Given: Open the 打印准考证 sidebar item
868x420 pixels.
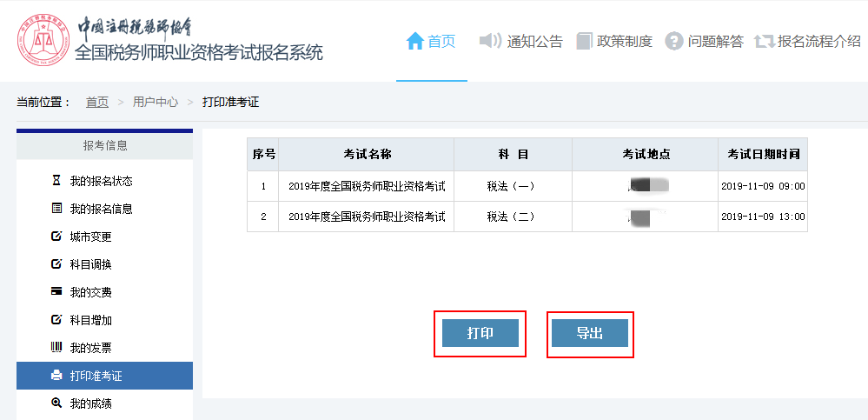Looking at the screenshot, I should pos(96,376).
